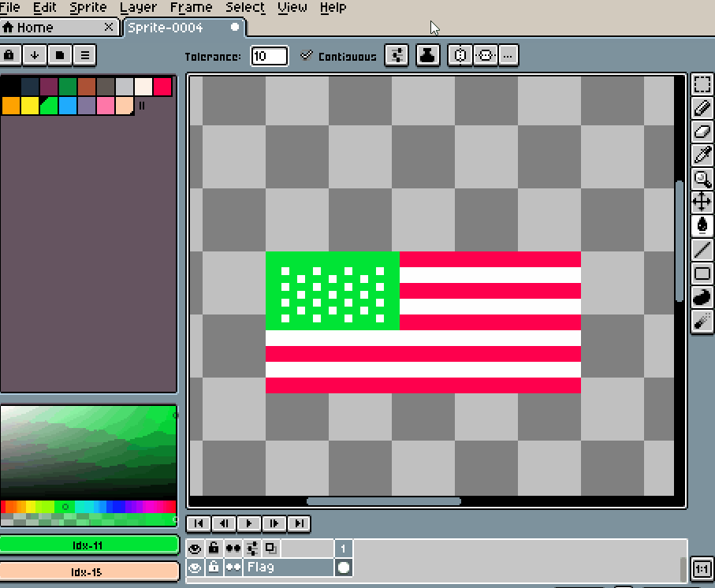This screenshot has height=588, width=715.
Task: Pick the pink palette swatch
Action: [x=106, y=106]
